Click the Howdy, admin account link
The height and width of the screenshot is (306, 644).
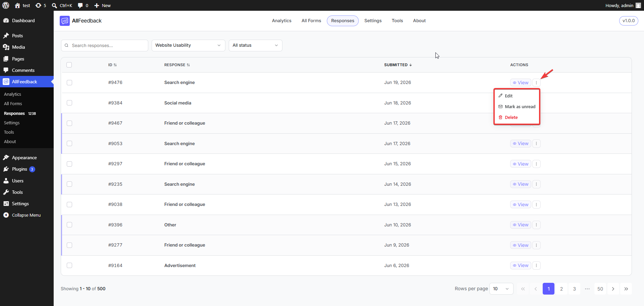pyautogui.click(x=623, y=5)
